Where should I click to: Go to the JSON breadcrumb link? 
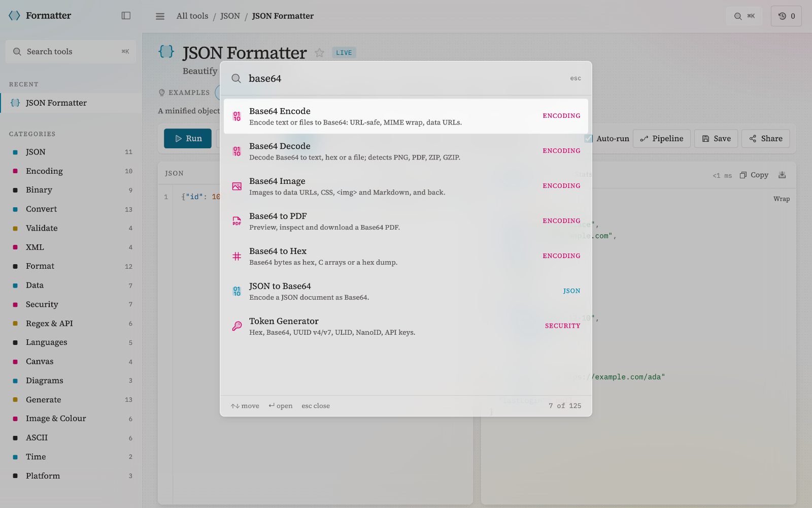(230, 16)
